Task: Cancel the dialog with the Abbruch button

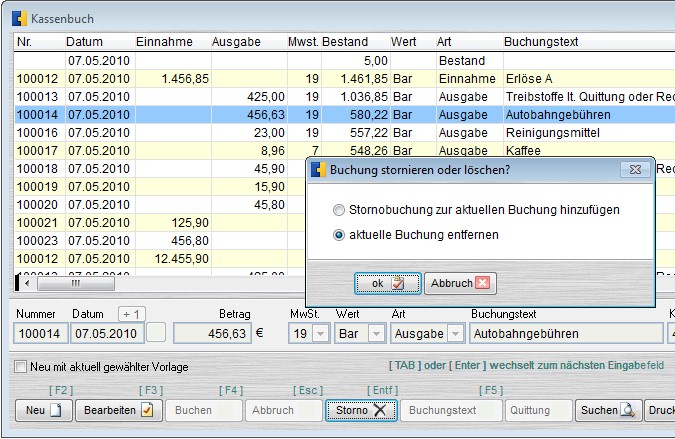Action: [x=459, y=283]
